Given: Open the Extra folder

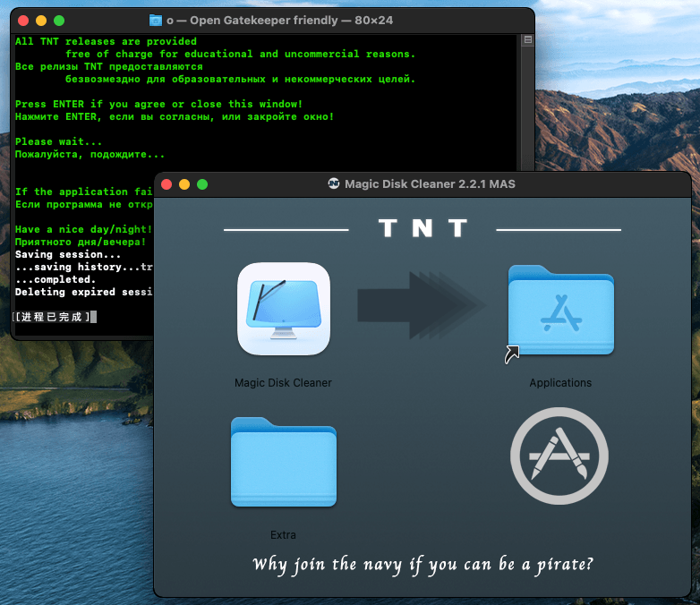Looking at the screenshot, I should click(284, 462).
